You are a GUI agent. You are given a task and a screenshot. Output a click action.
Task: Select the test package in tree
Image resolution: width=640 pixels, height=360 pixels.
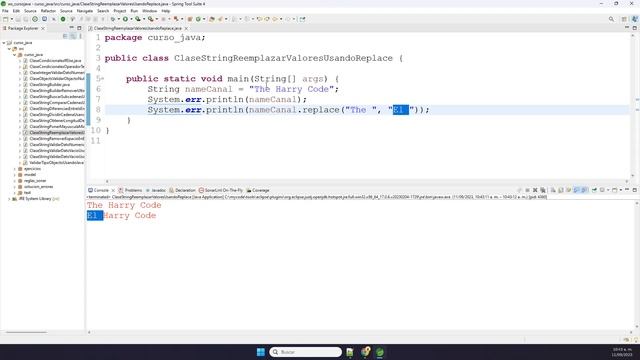click(x=27, y=193)
